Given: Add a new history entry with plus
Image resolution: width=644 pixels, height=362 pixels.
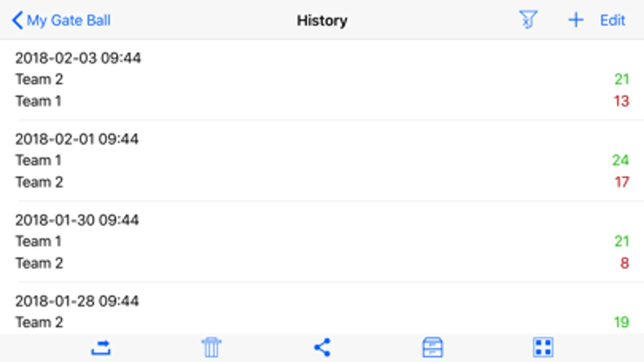Looking at the screenshot, I should pyautogui.click(x=576, y=20).
